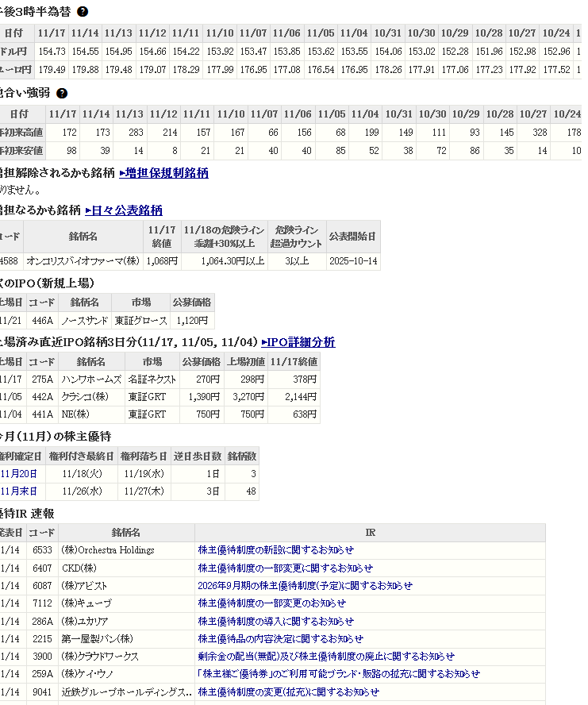
Task: Go to the IPO詳細分析 link
Action: click(x=298, y=342)
